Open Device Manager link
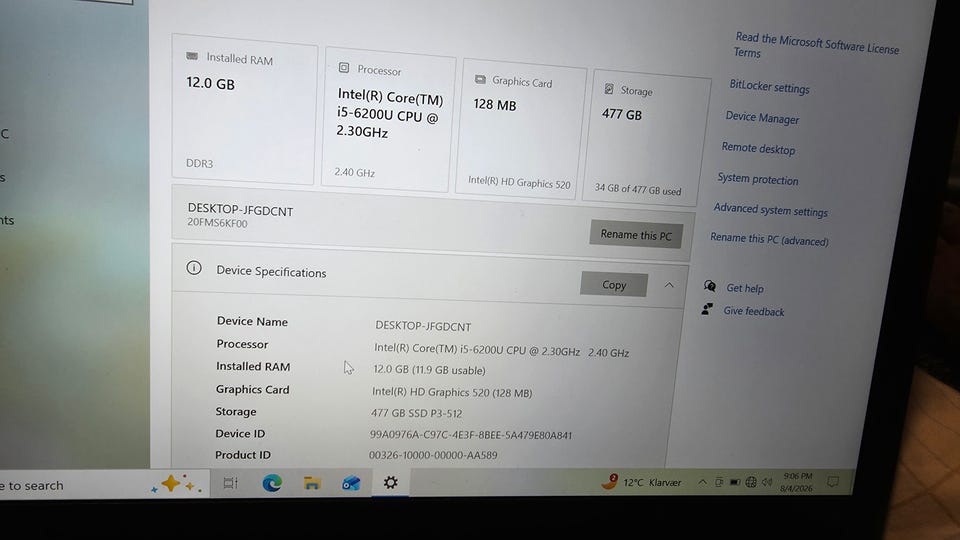Image resolution: width=960 pixels, height=540 pixels. tap(762, 118)
